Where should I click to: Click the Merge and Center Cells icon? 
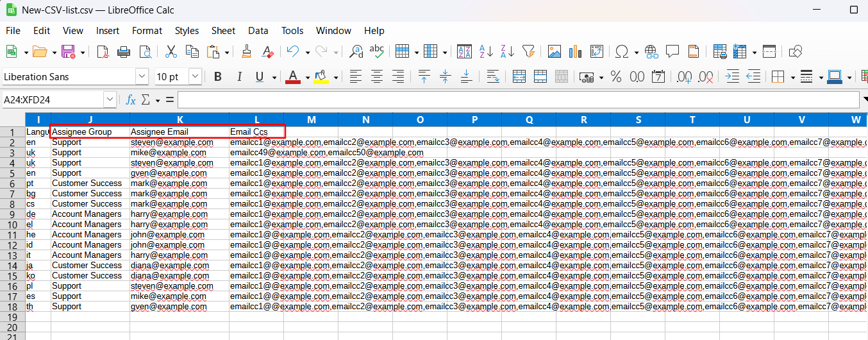tap(519, 77)
